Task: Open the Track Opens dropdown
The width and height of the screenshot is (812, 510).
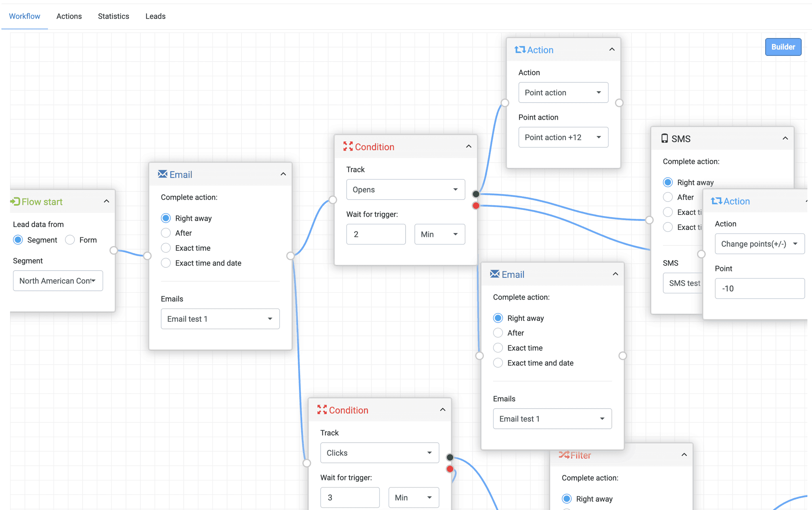Action: click(406, 189)
